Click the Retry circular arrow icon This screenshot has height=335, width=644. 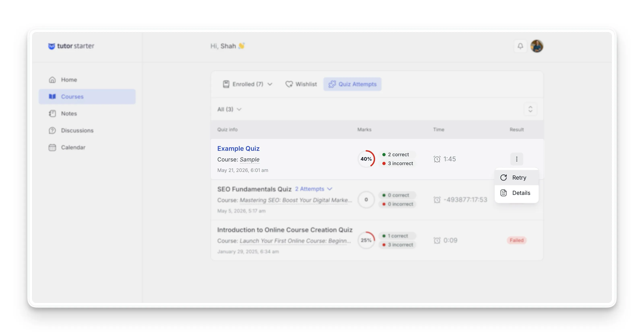click(504, 178)
